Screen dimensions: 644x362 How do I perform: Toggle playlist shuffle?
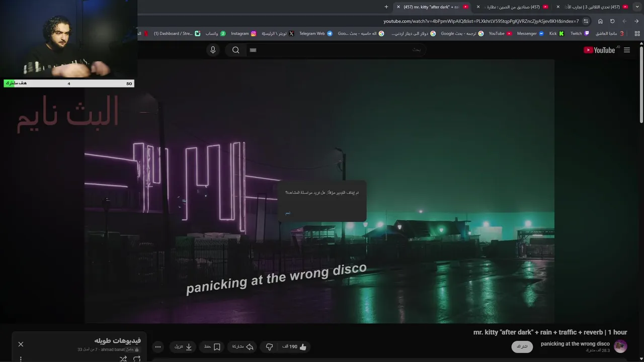(123, 358)
